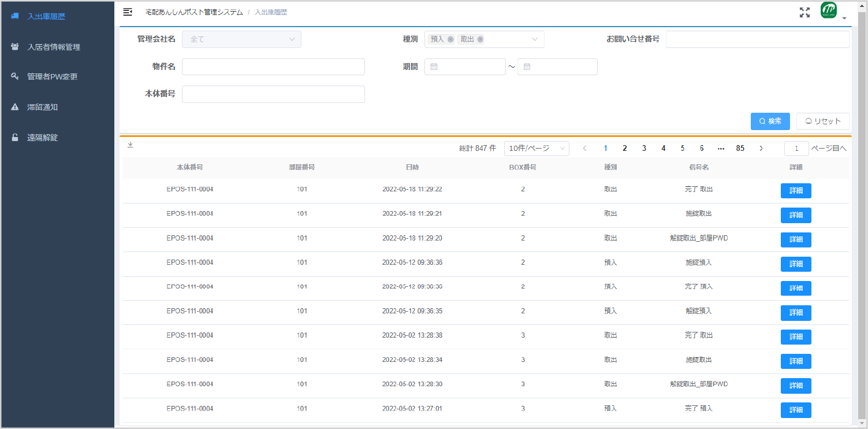Click the 検索 search button
Viewport: 868px width, 429px height.
pyautogui.click(x=770, y=121)
